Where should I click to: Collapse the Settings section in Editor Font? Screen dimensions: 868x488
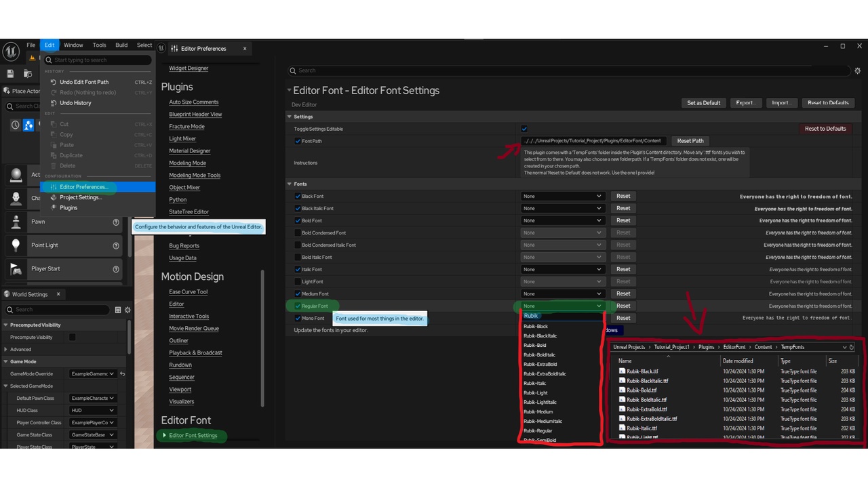(290, 117)
